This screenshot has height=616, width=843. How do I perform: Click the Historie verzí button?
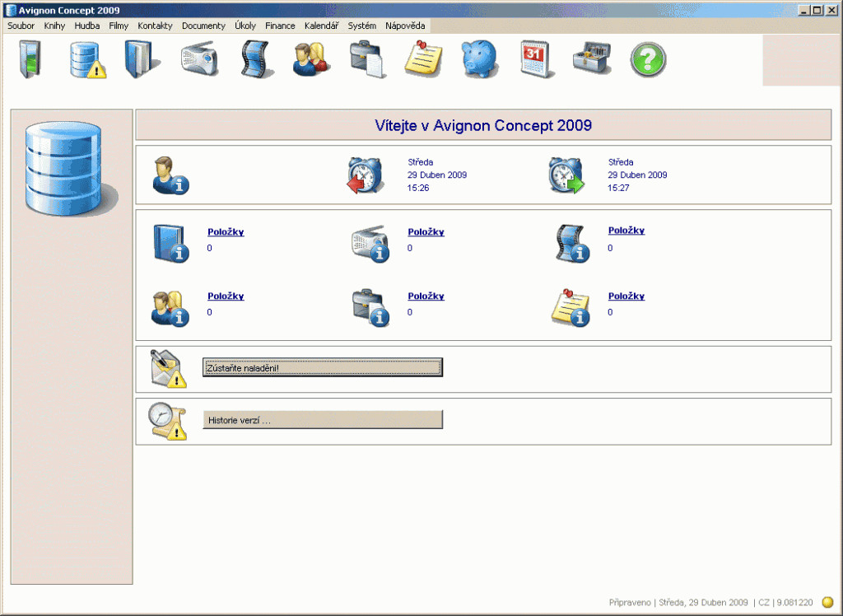(323, 420)
